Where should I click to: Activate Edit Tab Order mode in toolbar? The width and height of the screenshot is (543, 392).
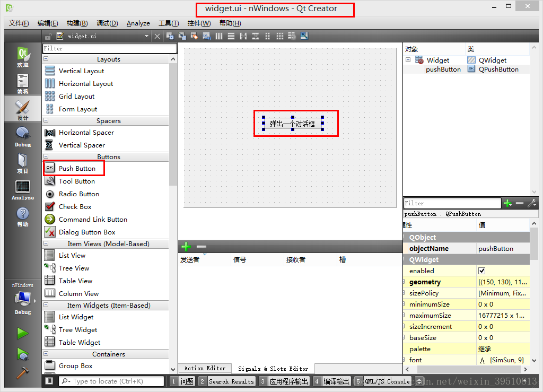tap(207, 36)
